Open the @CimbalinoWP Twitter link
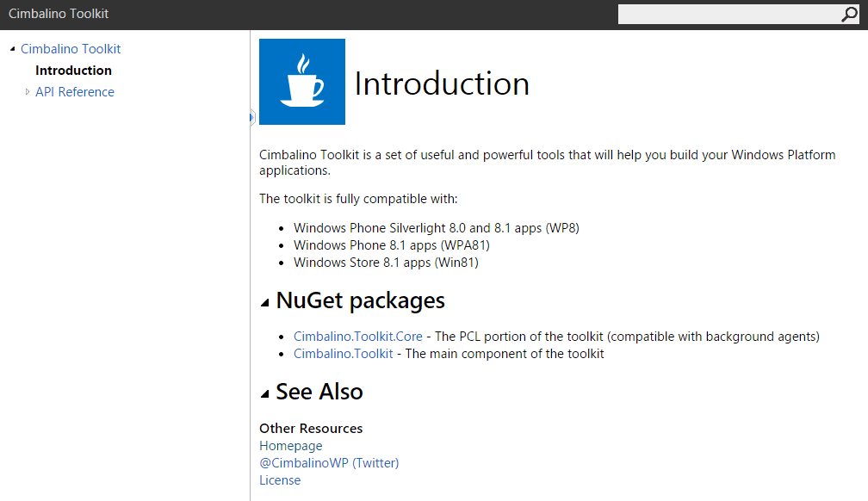The height and width of the screenshot is (501, 868). pyautogui.click(x=329, y=462)
